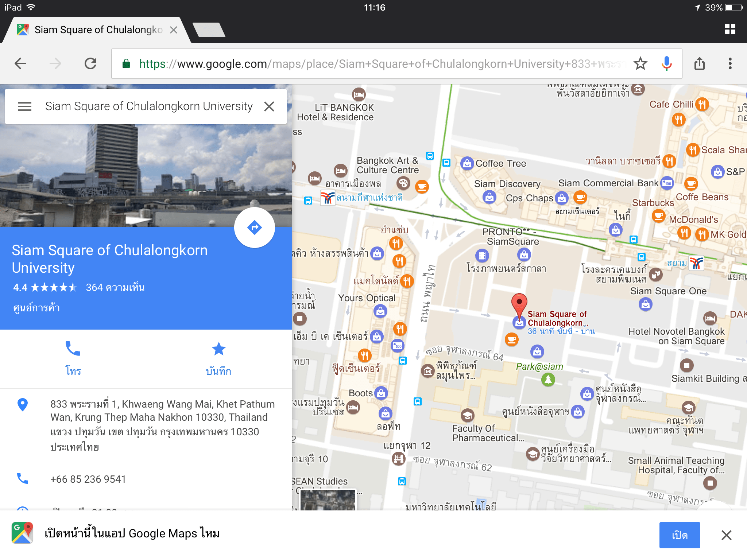Click the Starbucks cafe cup marker
Screen dimensions: 747x560
658,217
